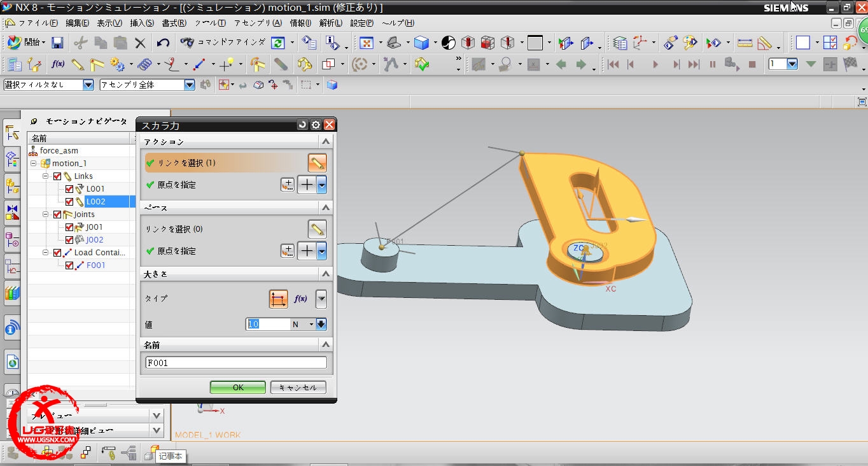Open the Edit menu
This screenshot has width=868, height=466.
tap(78, 23)
